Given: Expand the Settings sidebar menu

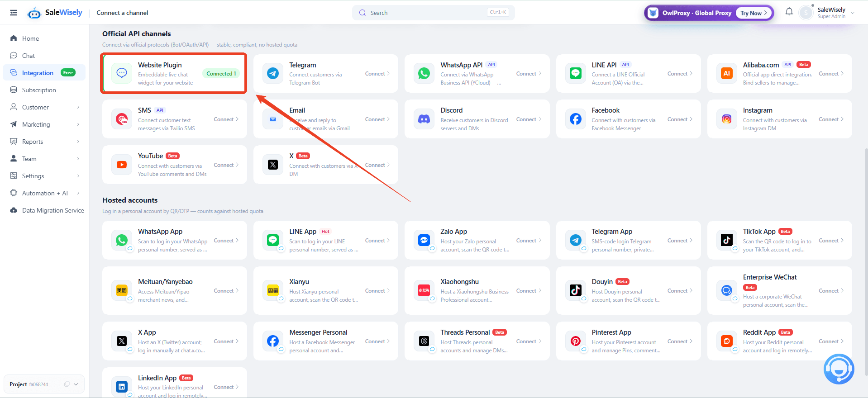Looking at the screenshot, I should tap(44, 176).
